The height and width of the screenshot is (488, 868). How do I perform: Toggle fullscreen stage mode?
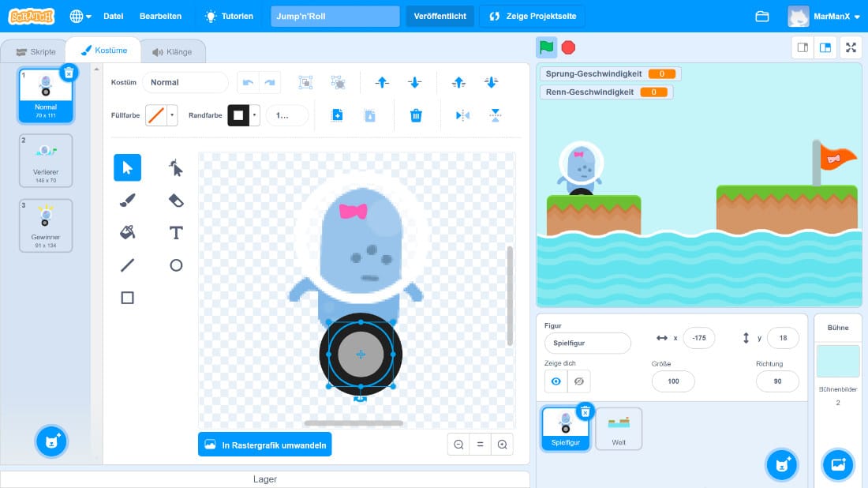click(851, 47)
